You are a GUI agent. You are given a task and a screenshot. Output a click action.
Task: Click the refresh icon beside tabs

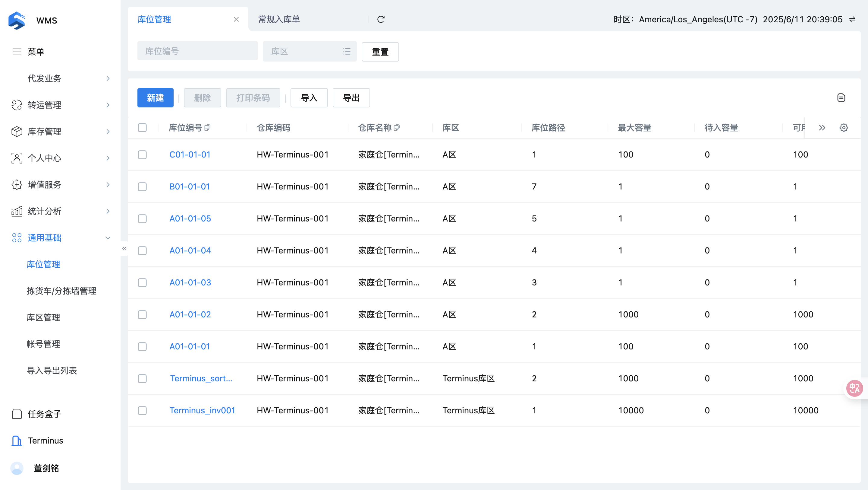pos(381,20)
